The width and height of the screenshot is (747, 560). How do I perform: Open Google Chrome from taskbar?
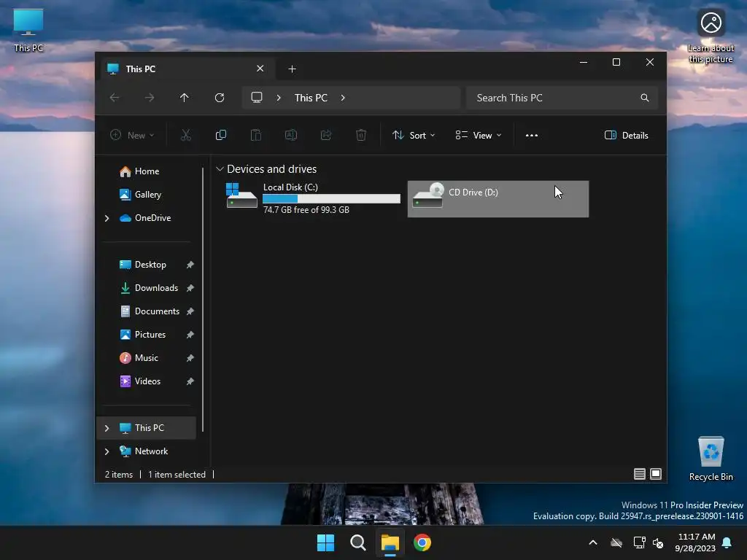click(422, 542)
